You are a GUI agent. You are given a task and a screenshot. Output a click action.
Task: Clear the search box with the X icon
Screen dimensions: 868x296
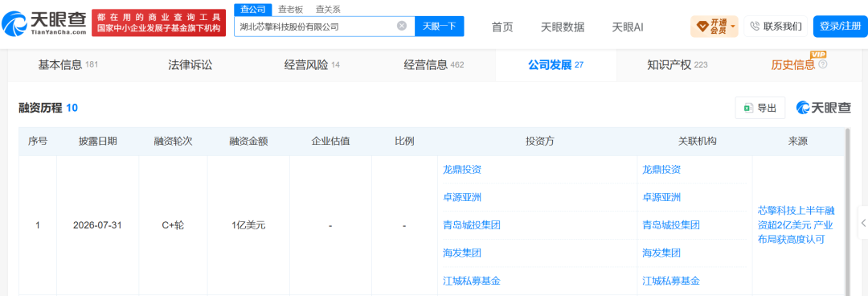tap(402, 26)
